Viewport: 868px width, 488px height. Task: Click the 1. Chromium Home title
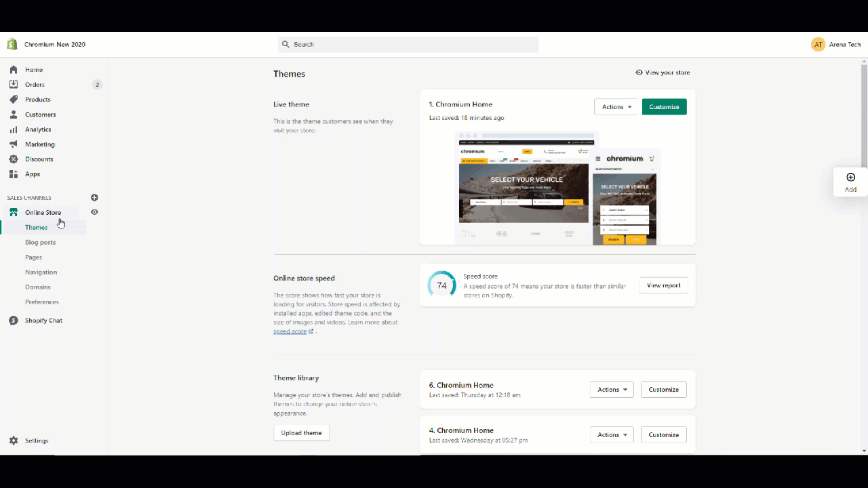[460, 104]
